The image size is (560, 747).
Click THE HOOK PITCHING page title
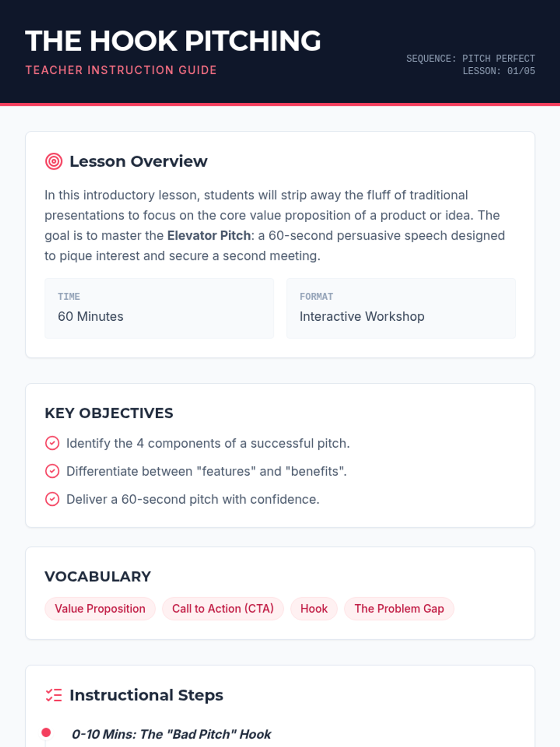pyautogui.click(x=173, y=41)
